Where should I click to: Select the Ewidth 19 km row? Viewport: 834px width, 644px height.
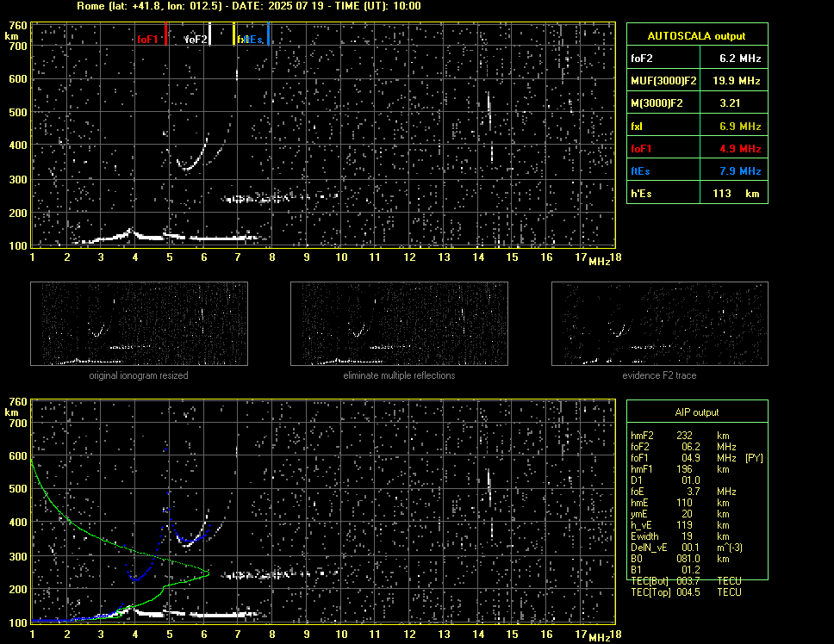click(x=680, y=536)
